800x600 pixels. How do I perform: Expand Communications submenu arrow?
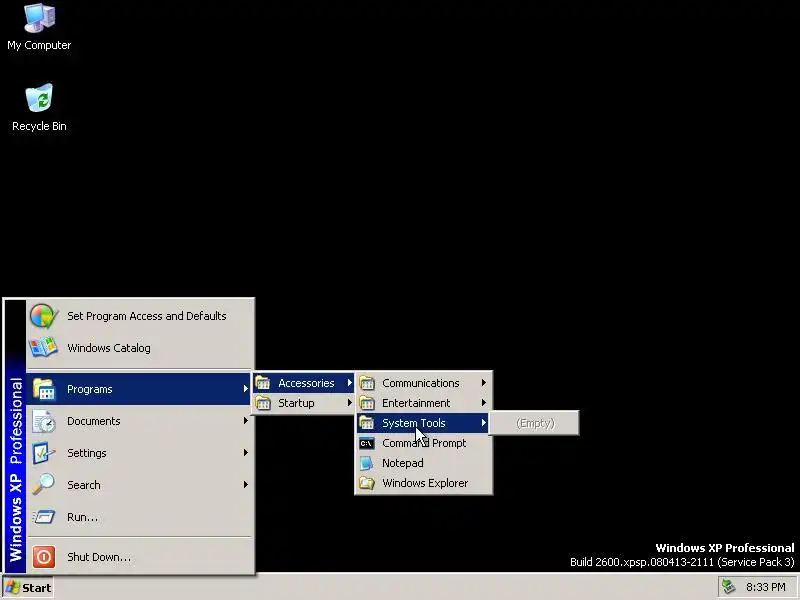484,383
